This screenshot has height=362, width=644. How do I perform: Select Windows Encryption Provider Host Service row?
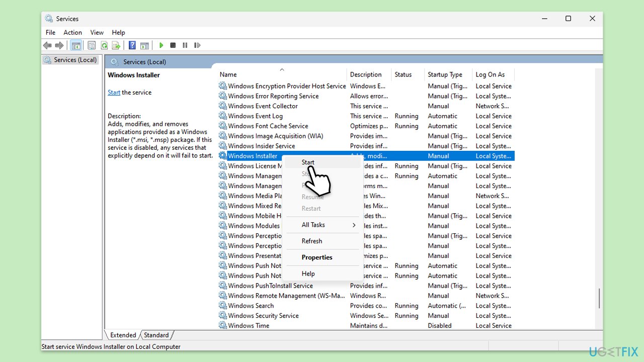(366, 86)
